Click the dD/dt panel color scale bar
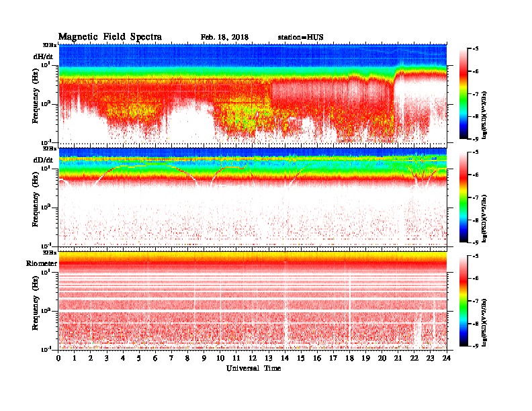 463,197
